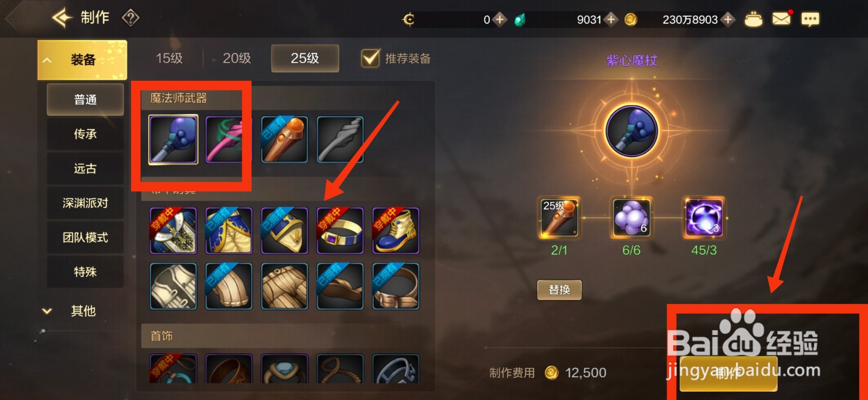Screen dimensions: 868x400
Task: Select the orange orb staff weapon
Action: 284,139
